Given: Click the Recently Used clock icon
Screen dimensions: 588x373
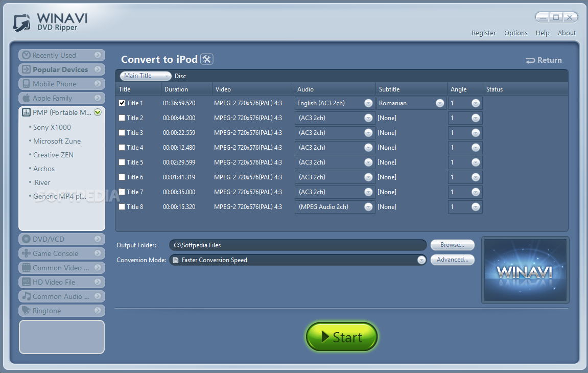Looking at the screenshot, I should (26, 55).
